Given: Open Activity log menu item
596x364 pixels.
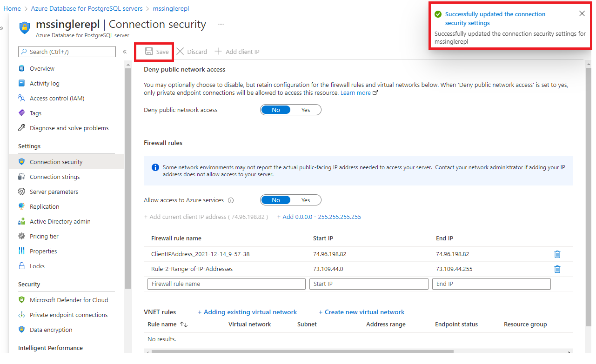Looking at the screenshot, I should point(45,83).
